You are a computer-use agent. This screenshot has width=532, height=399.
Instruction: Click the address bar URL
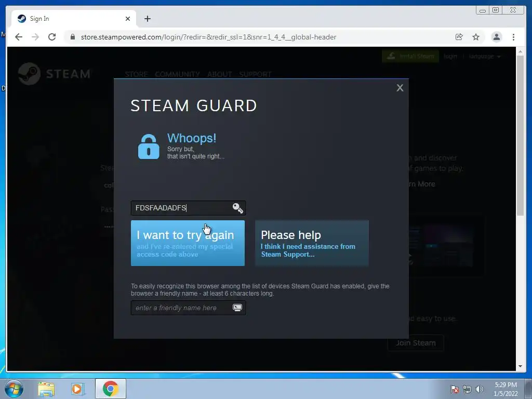pyautogui.click(x=208, y=37)
